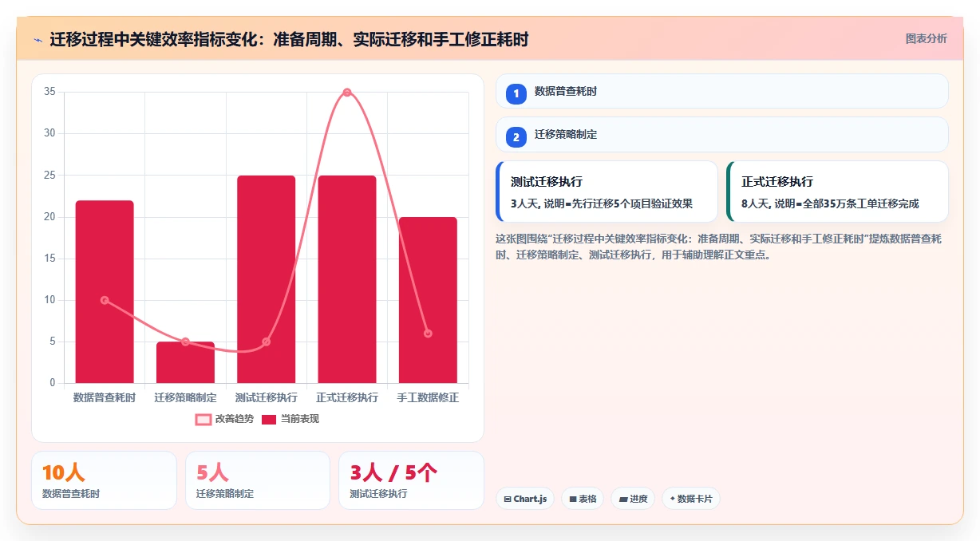Click the y-axis value 35

[49, 92]
